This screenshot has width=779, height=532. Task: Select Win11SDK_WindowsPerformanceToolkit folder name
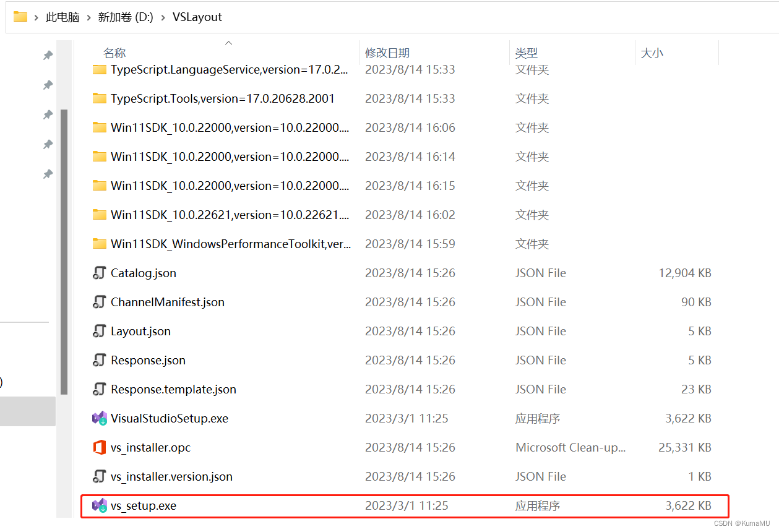231,244
